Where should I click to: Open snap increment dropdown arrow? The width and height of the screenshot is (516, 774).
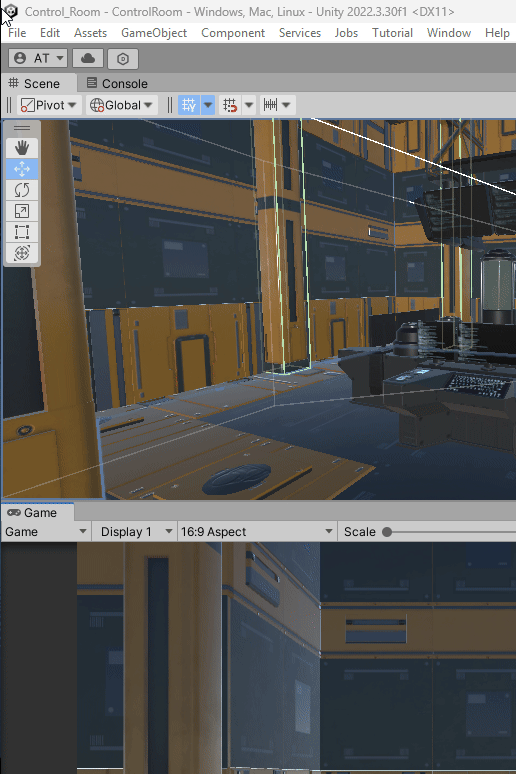click(x=286, y=105)
